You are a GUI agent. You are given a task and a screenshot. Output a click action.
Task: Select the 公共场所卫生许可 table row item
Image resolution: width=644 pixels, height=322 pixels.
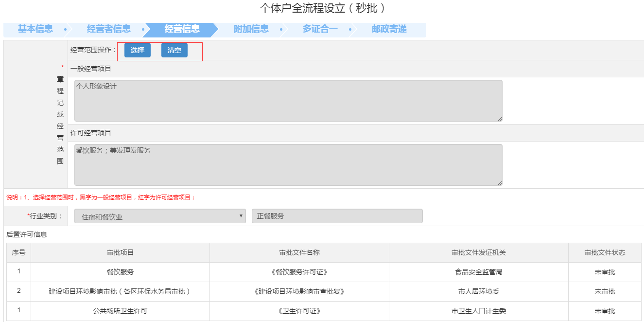pos(120,311)
